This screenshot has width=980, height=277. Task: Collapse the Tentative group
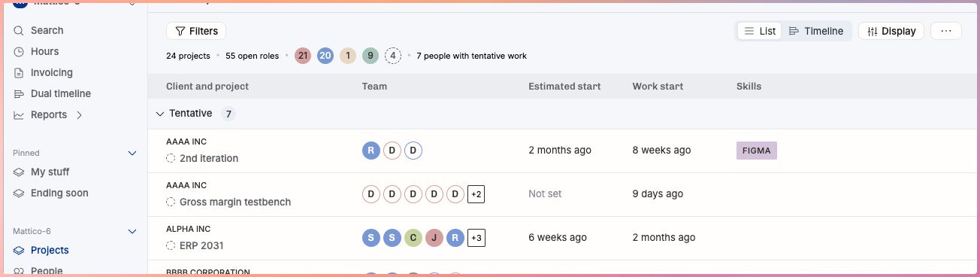point(159,114)
